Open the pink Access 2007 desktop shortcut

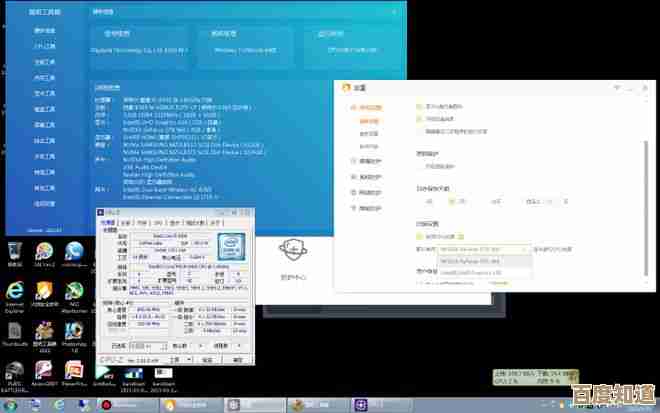(44, 374)
